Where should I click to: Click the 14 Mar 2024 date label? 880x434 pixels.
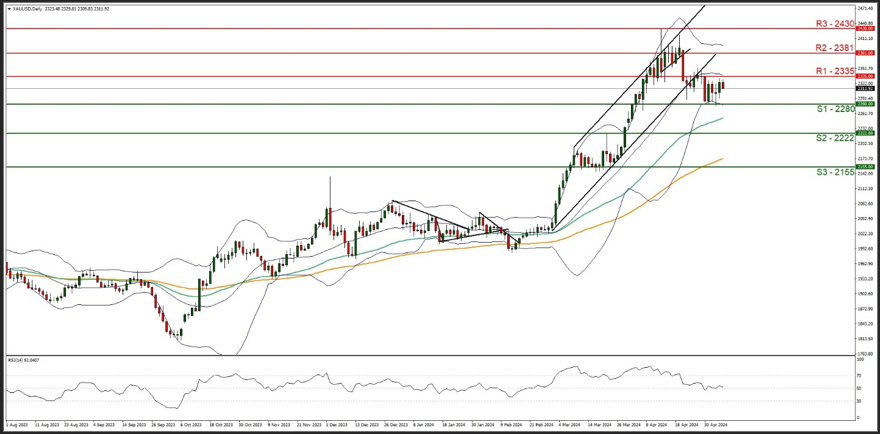(600, 425)
